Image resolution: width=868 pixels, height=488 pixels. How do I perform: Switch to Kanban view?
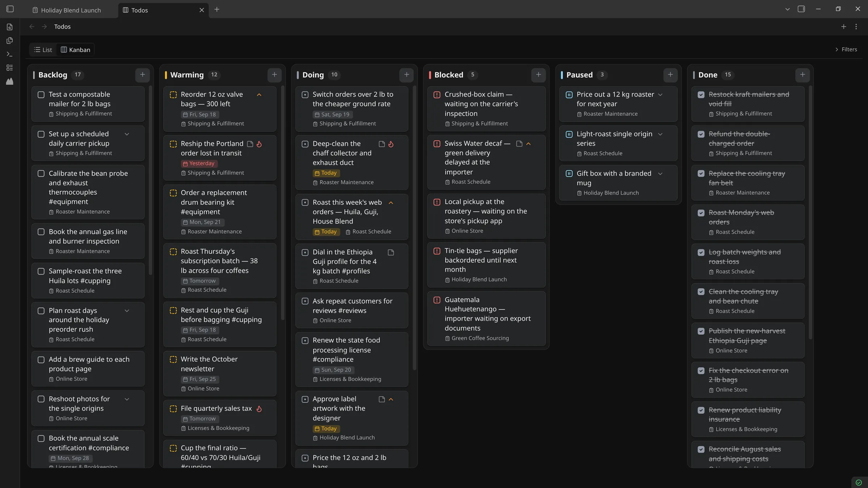(76, 50)
